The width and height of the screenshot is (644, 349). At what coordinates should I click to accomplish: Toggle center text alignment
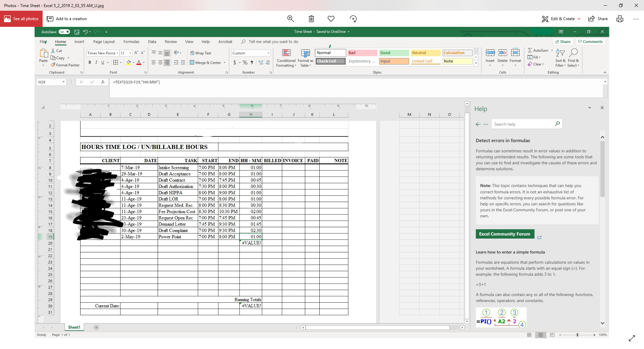160,62
